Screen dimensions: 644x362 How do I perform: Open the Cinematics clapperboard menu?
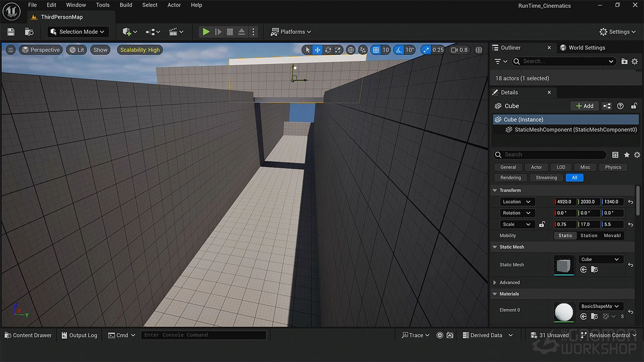click(174, 32)
